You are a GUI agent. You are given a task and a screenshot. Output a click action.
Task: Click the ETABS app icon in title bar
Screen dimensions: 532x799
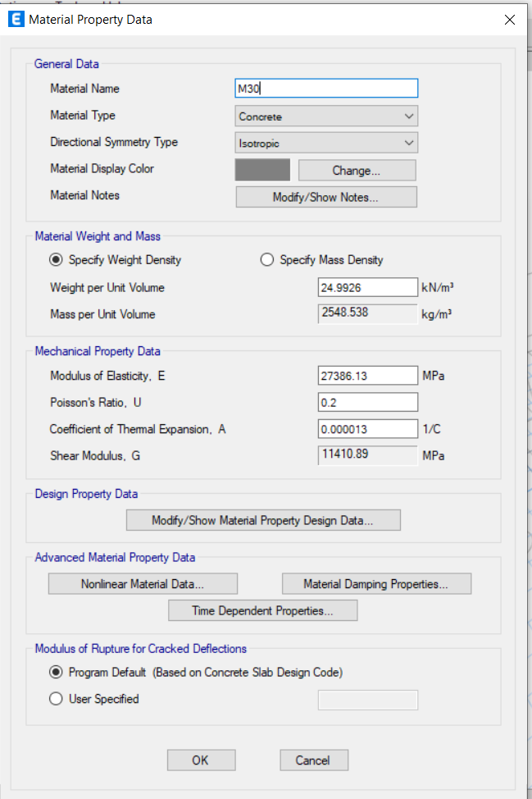tap(16, 20)
